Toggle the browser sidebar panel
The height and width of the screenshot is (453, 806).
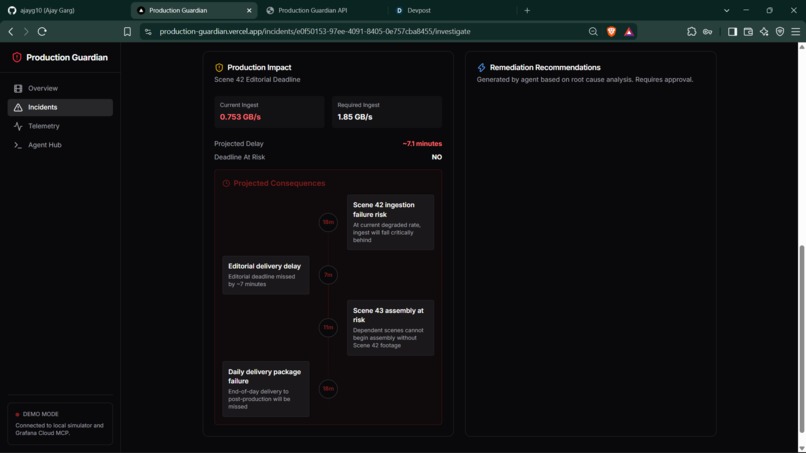pyautogui.click(x=732, y=32)
